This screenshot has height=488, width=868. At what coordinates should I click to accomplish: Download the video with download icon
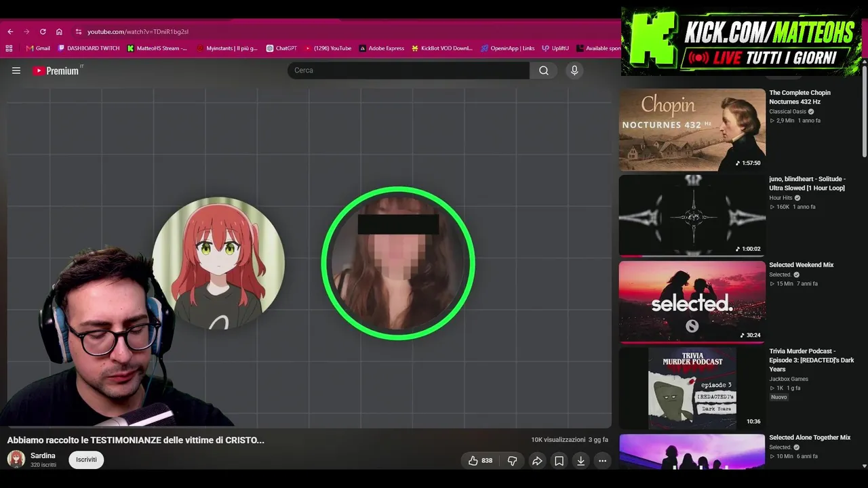point(580,461)
